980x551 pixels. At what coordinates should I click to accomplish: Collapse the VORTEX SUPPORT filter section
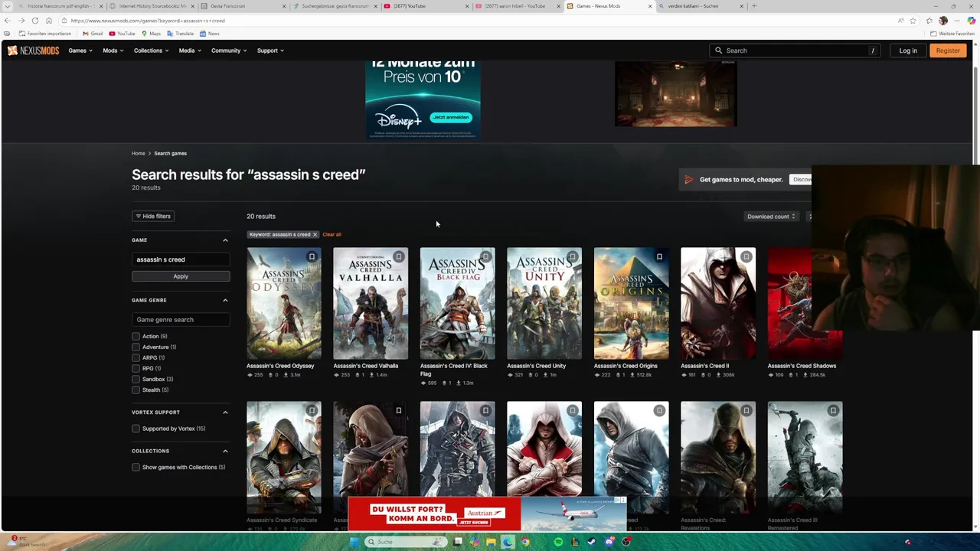(225, 412)
